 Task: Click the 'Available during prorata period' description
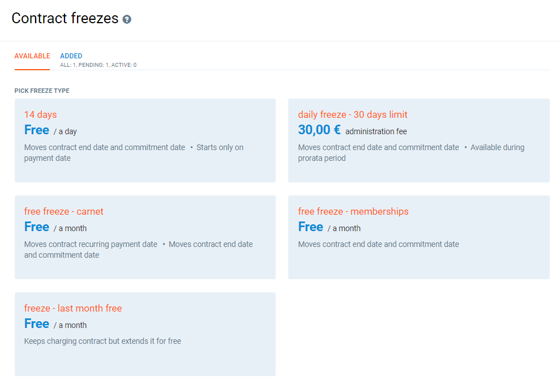pyautogui.click(x=497, y=147)
